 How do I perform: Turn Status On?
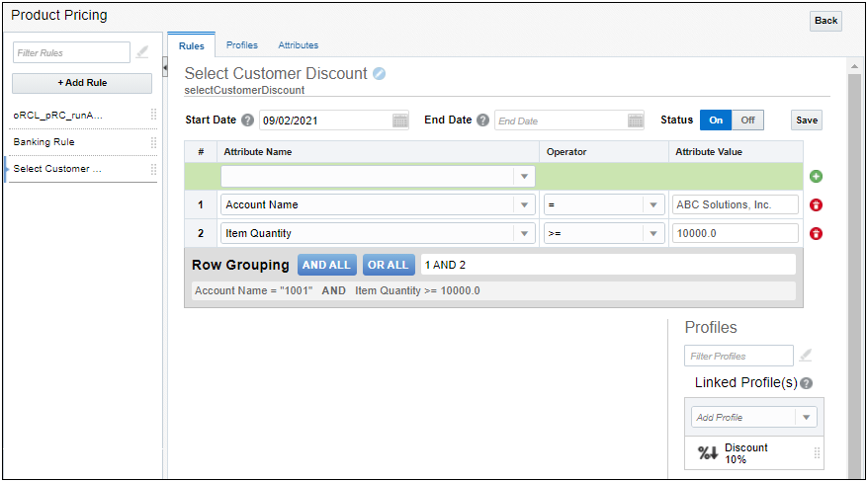716,120
